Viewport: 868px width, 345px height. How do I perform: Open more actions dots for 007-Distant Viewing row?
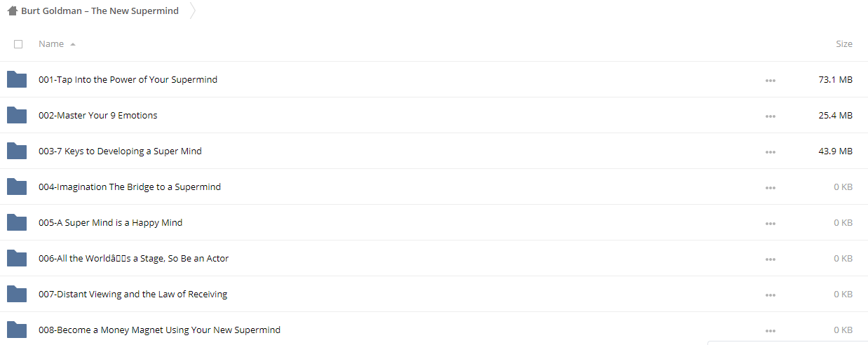click(x=771, y=295)
